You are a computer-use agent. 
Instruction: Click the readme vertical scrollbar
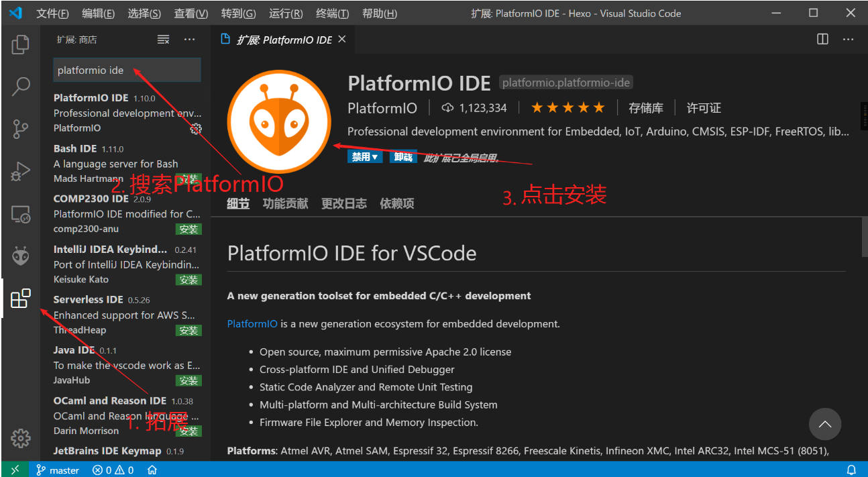click(x=865, y=236)
